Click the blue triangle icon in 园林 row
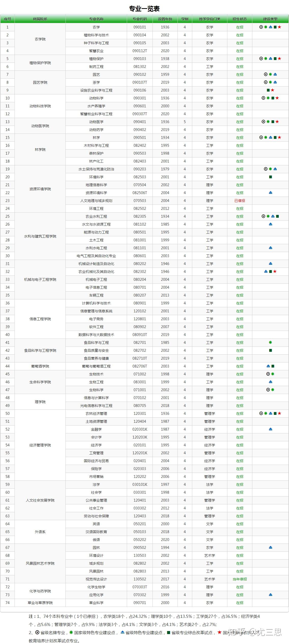The image size is (289, 644). tap(270, 547)
